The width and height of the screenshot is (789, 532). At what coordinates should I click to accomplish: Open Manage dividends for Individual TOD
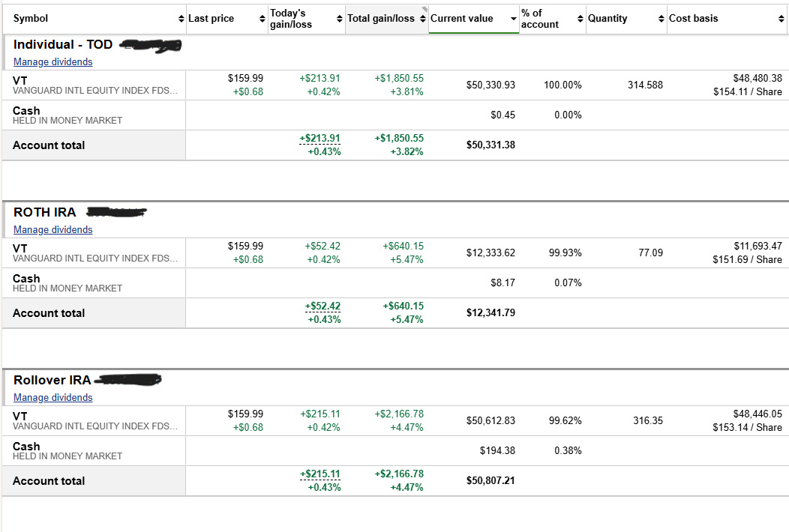[52, 62]
